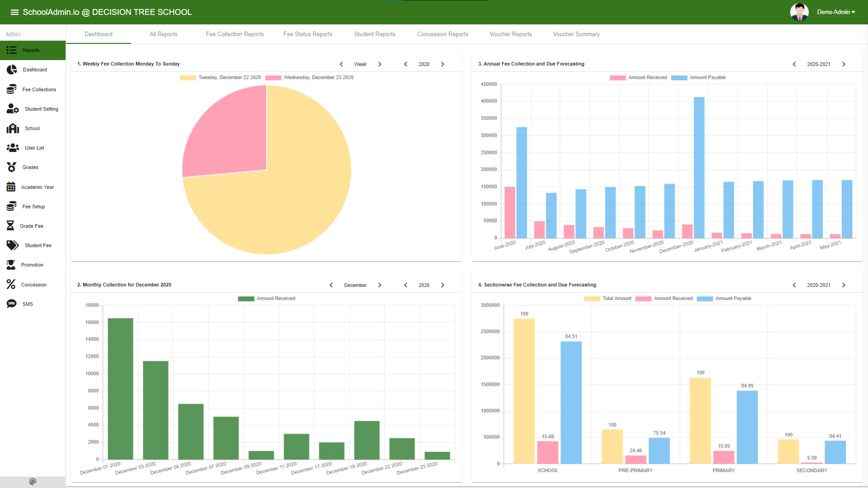Image resolution: width=868 pixels, height=488 pixels.
Task: Open Student Setting sidebar link
Action: (x=33, y=109)
